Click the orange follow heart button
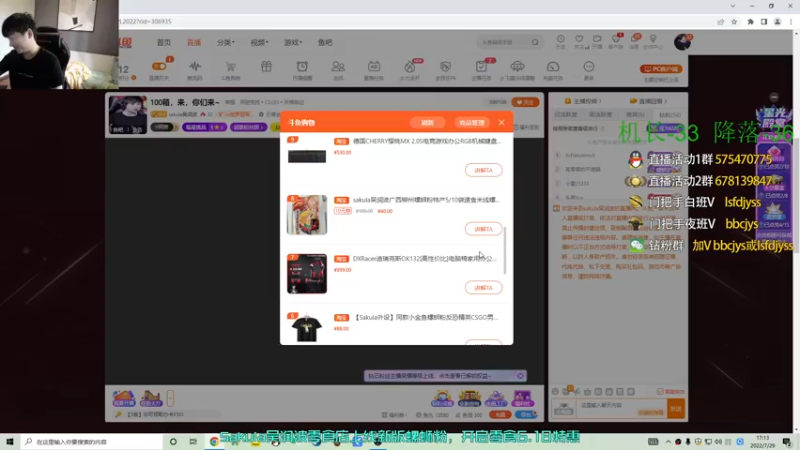800x450 pixels. (526, 102)
